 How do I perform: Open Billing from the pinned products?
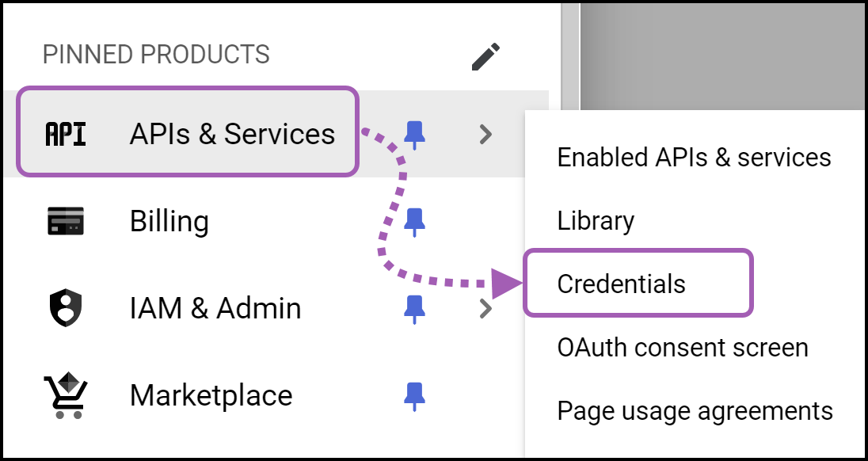pyautogui.click(x=169, y=221)
